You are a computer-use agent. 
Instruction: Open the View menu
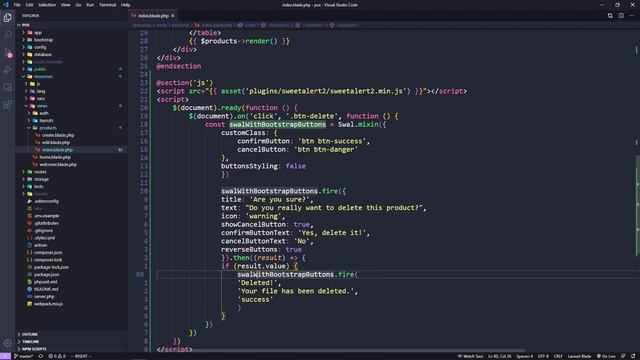tap(66, 5)
